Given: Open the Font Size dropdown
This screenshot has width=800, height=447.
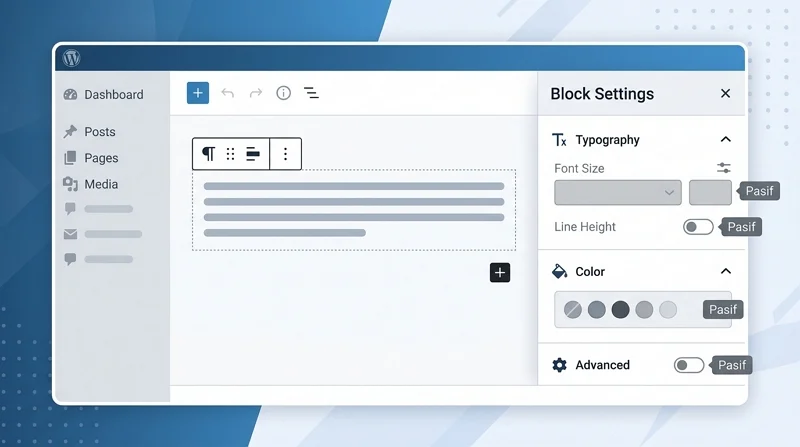Looking at the screenshot, I should click(x=618, y=192).
